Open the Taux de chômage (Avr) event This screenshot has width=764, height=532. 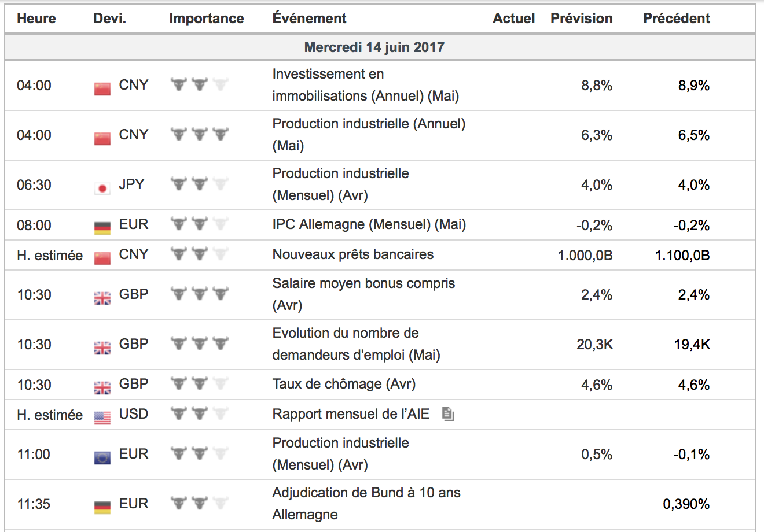344,384
